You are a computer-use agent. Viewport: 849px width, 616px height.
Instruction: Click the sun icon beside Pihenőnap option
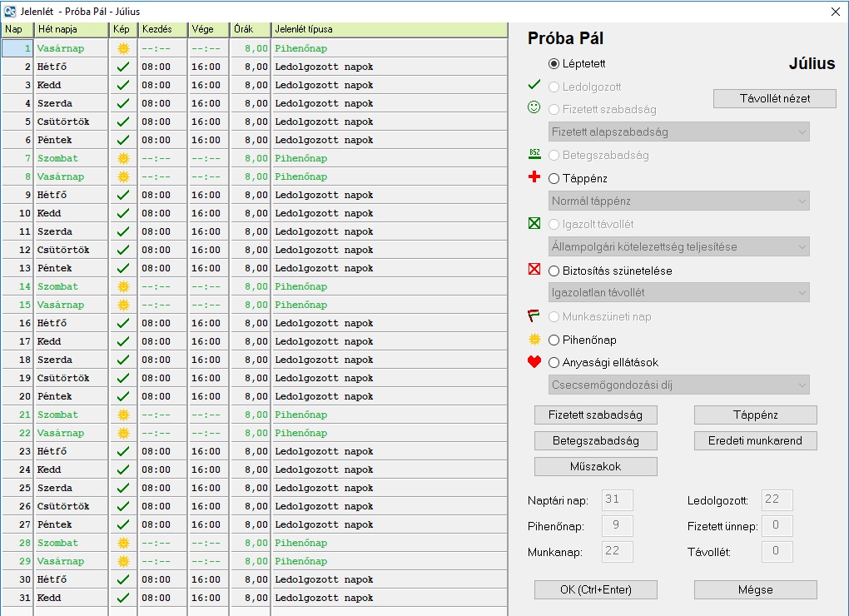coord(534,340)
